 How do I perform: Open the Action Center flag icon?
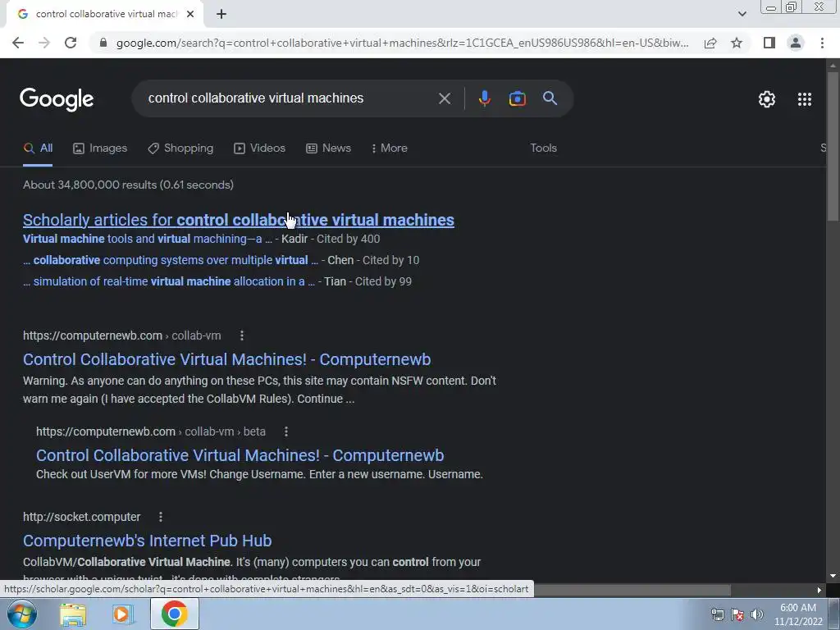737,614
